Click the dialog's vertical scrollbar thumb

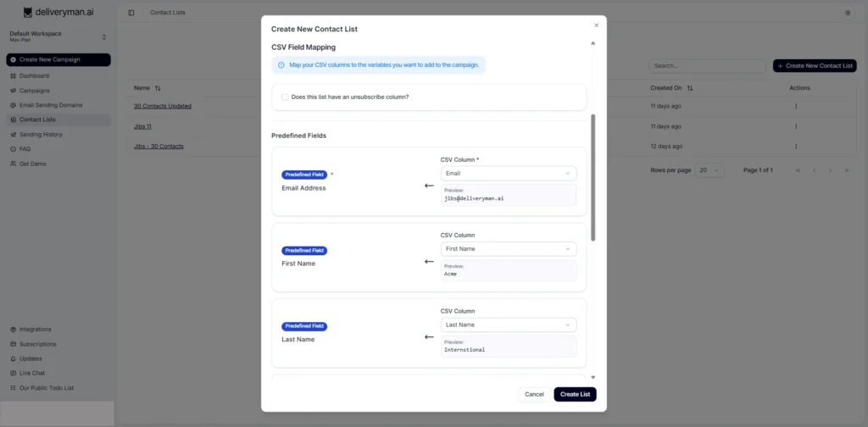point(593,178)
